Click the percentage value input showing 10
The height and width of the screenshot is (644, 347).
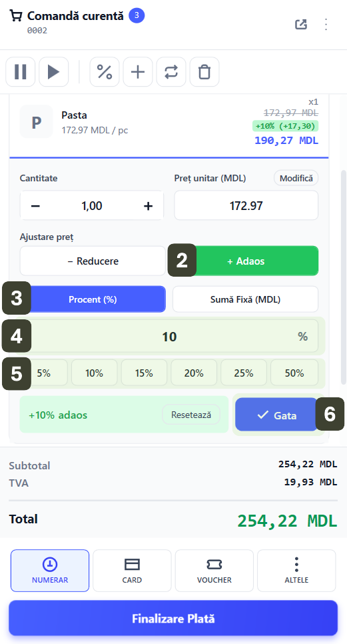tap(169, 337)
